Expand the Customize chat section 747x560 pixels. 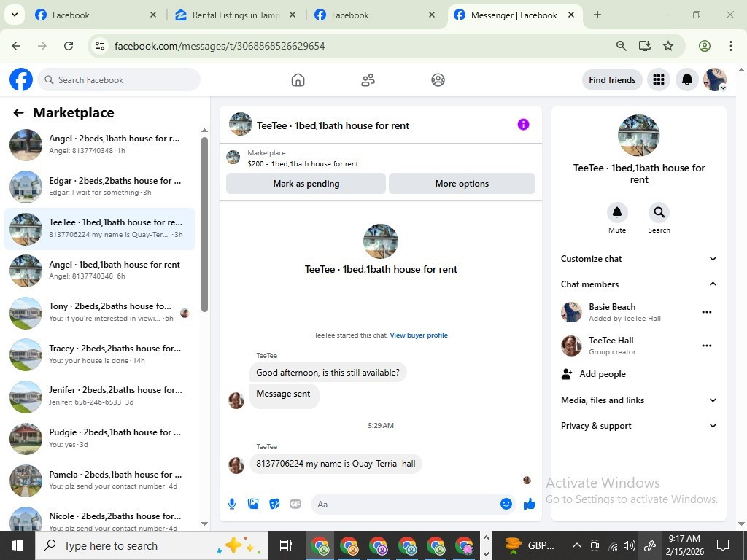click(638, 259)
